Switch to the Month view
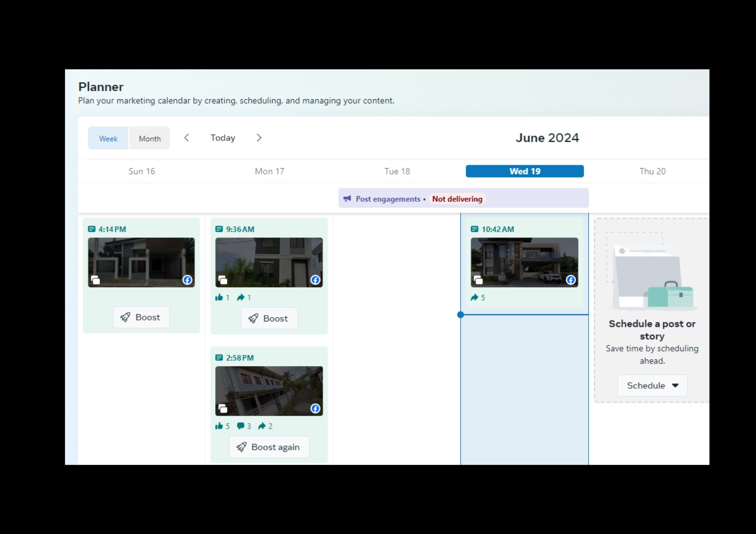Viewport: 756px width, 534px height. coord(150,138)
